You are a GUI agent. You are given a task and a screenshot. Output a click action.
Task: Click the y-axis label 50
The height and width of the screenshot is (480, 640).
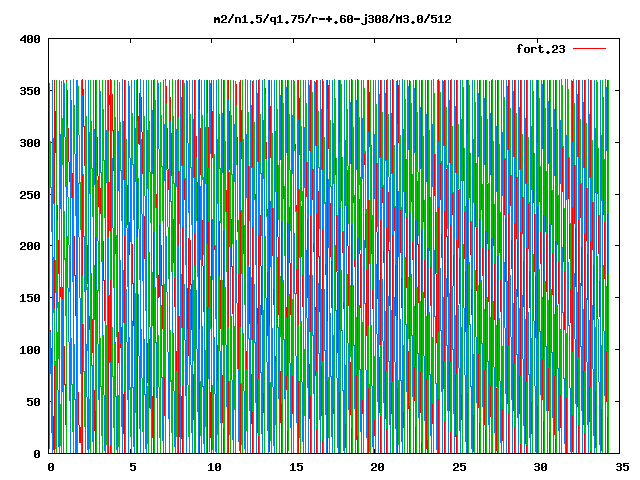[34, 402]
